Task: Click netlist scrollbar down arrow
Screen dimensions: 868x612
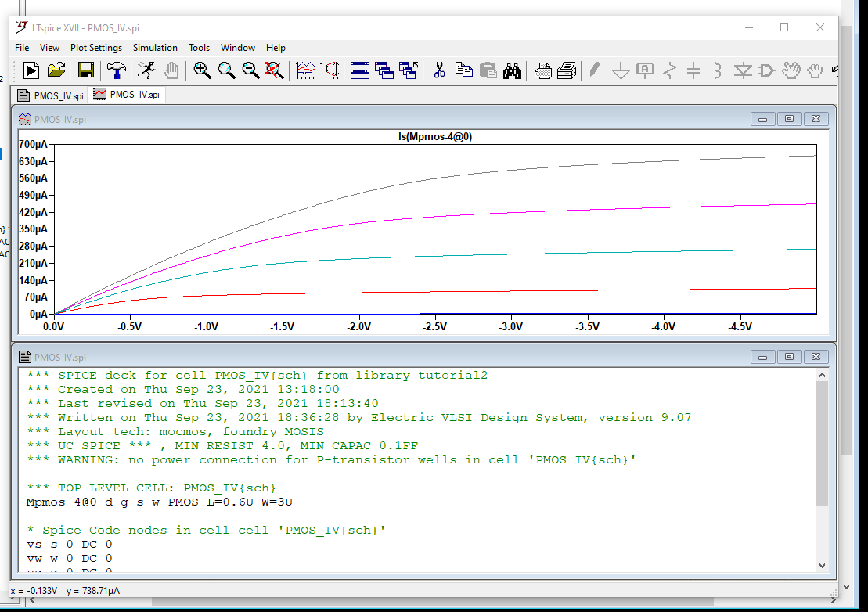Action: click(x=822, y=565)
